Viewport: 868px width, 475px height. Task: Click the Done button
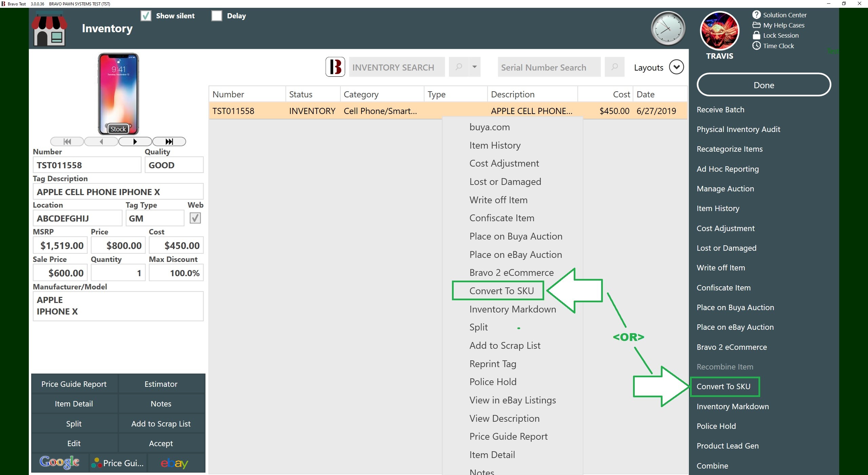pyautogui.click(x=764, y=85)
